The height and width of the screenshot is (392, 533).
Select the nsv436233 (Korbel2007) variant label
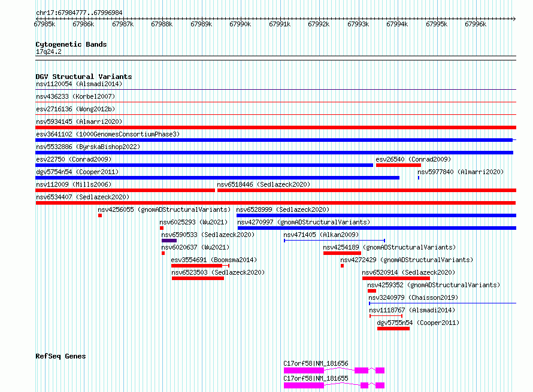click(x=75, y=96)
